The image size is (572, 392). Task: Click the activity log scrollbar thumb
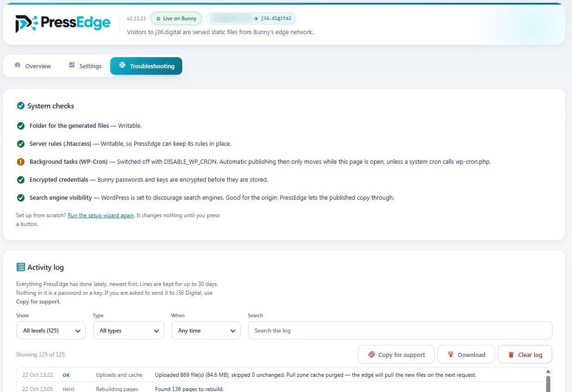click(x=548, y=384)
